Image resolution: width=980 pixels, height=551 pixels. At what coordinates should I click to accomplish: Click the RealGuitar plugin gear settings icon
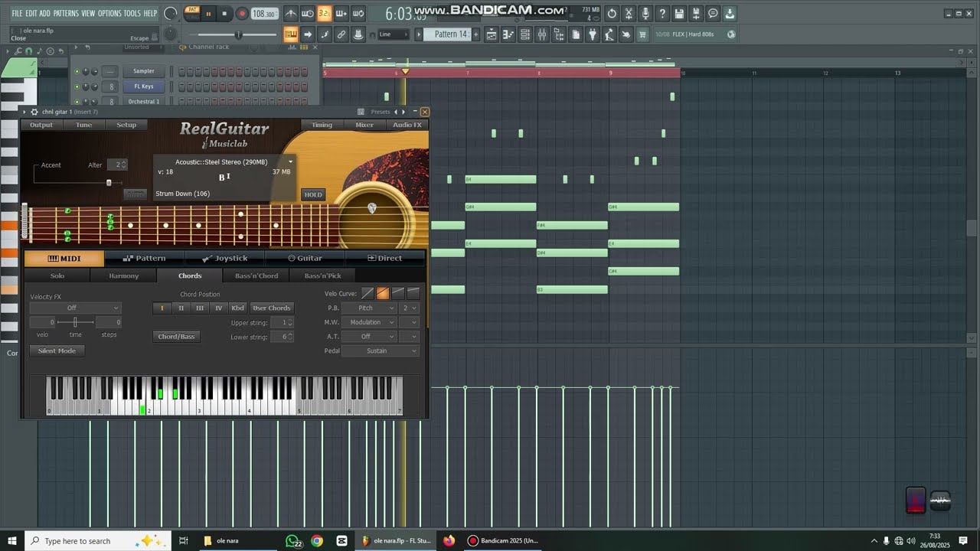pyautogui.click(x=34, y=112)
